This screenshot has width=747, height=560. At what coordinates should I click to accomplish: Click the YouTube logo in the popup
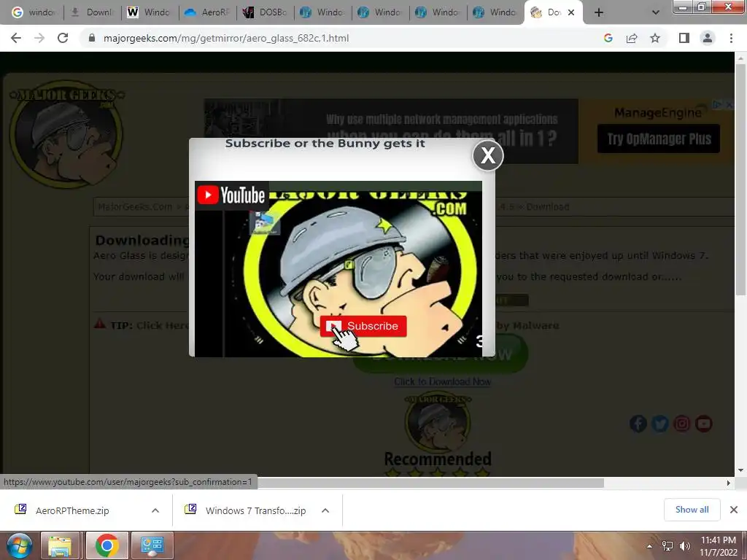231,195
